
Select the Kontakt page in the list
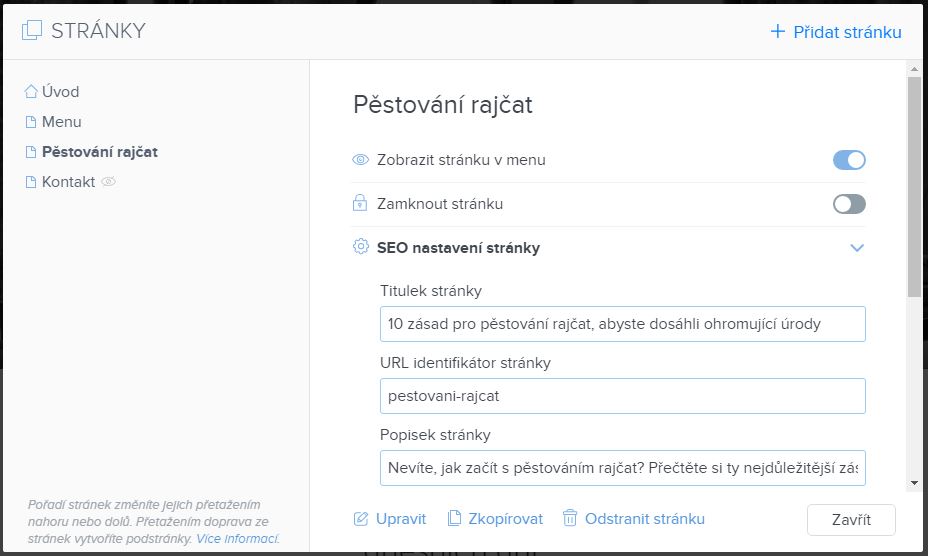pyautogui.click(x=68, y=182)
